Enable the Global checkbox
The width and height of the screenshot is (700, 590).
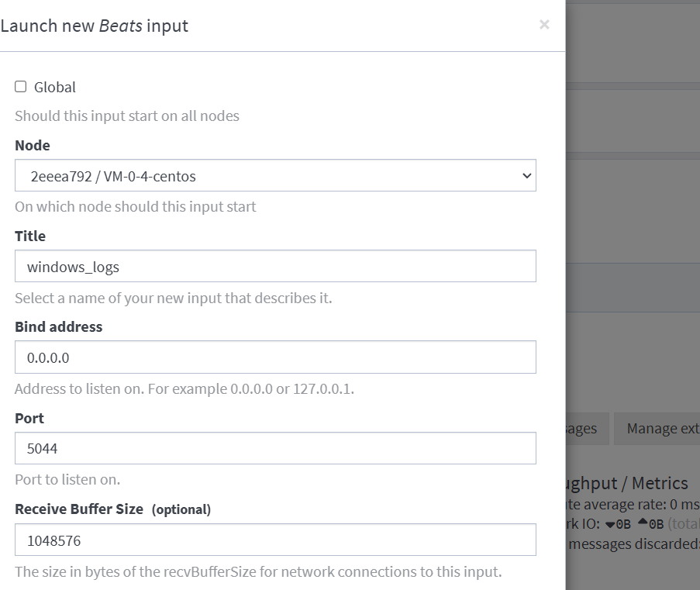coord(20,87)
